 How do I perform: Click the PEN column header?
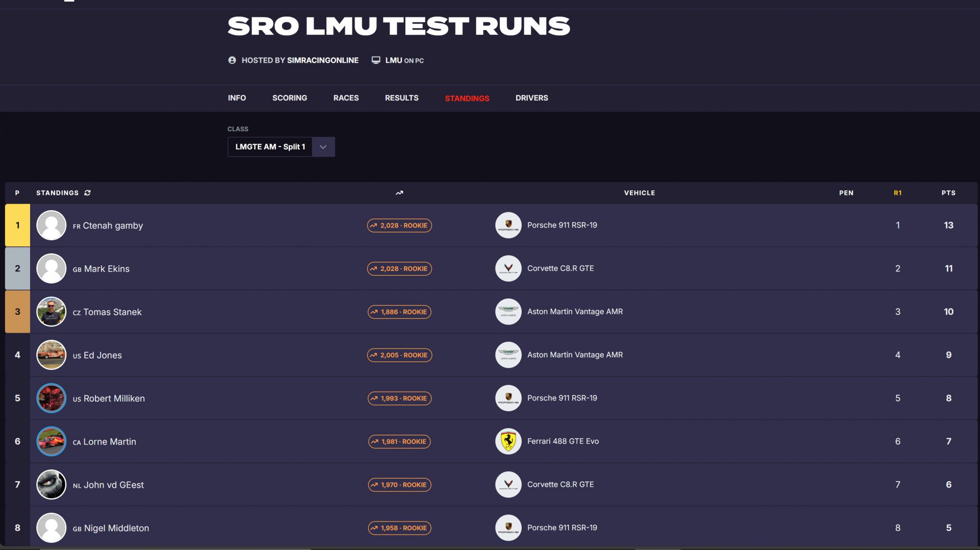click(846, 193)
